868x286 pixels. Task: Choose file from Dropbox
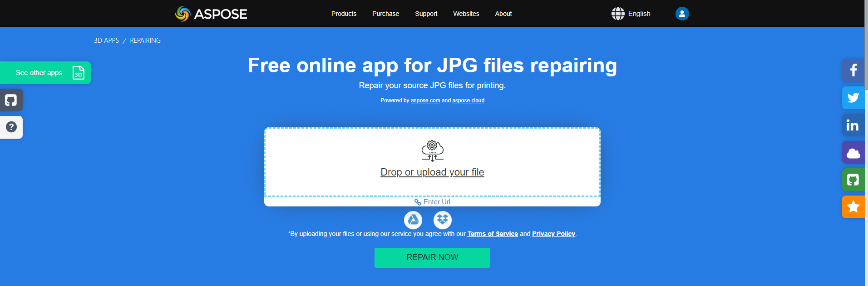point(443,220)
